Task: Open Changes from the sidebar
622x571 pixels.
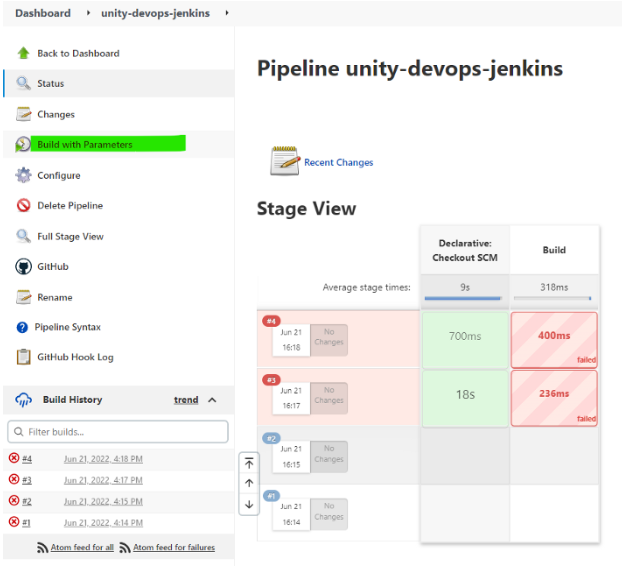Action: 56,114
